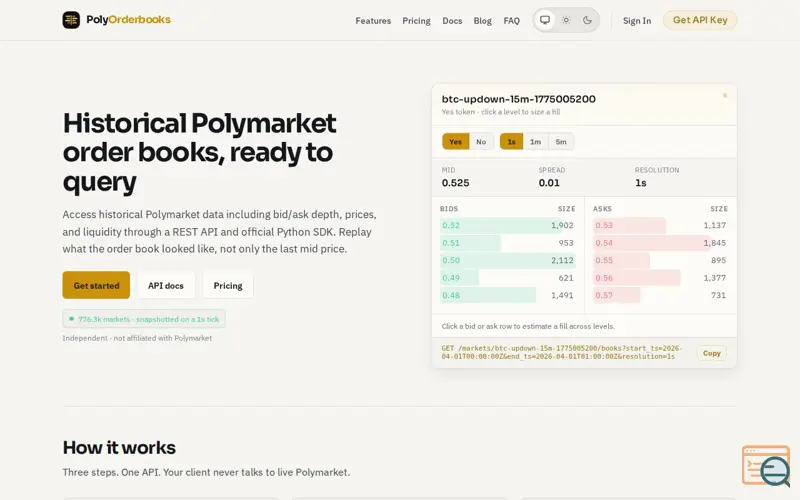Set resolution to 1m
Image resolution: width=800 pixels, height=500 pixels.
(x=535, y=142)
